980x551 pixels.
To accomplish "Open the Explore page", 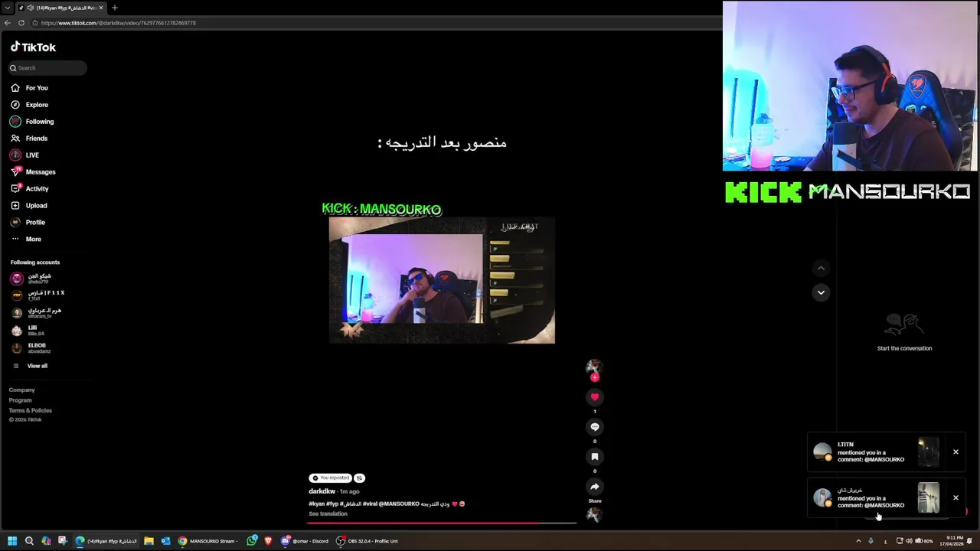I will (37, 105).
